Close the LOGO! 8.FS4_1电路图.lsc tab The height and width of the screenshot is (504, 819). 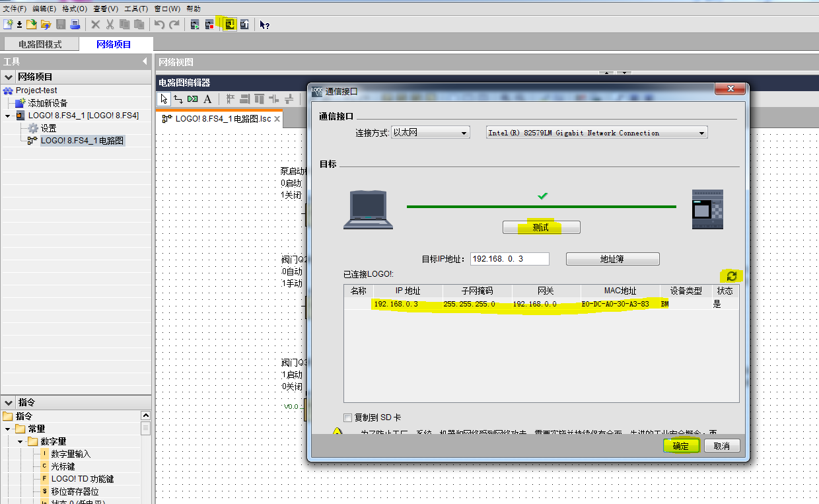click(x=277, y=120)
